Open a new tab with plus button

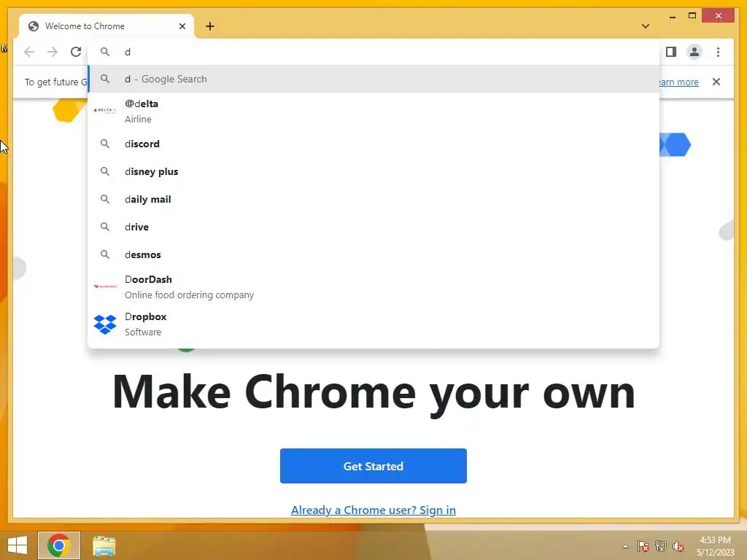(x=210, y=26)
